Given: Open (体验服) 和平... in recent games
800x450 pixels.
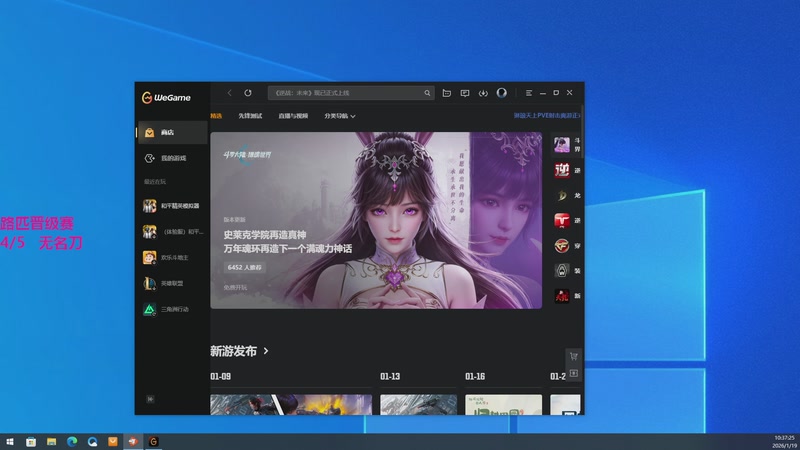Looking at the screenshot, I should click(x=172, y=232).
